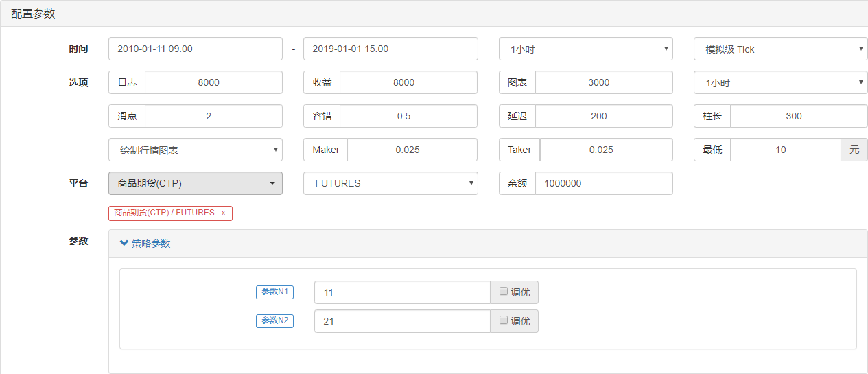The width and height of the screenshot is (868, 374).
Task: Enable 调优 checkbox for 参数N1
Action: point(504,292)
